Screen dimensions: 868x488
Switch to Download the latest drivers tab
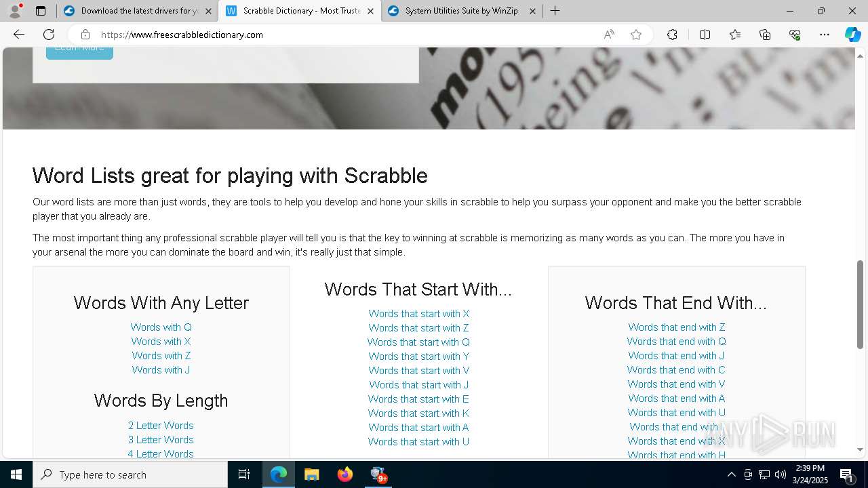coord(137,11)
